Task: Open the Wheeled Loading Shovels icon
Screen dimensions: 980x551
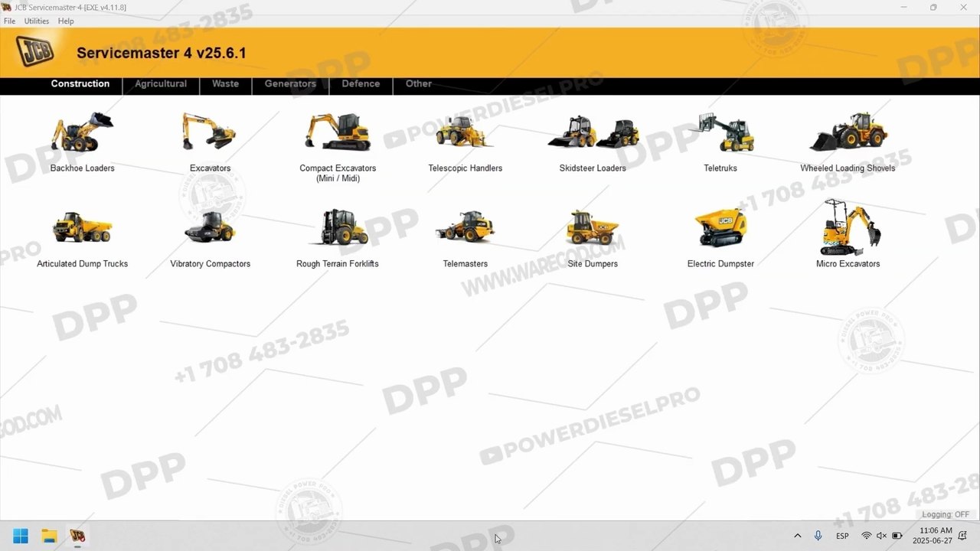Action: [848, 132]
